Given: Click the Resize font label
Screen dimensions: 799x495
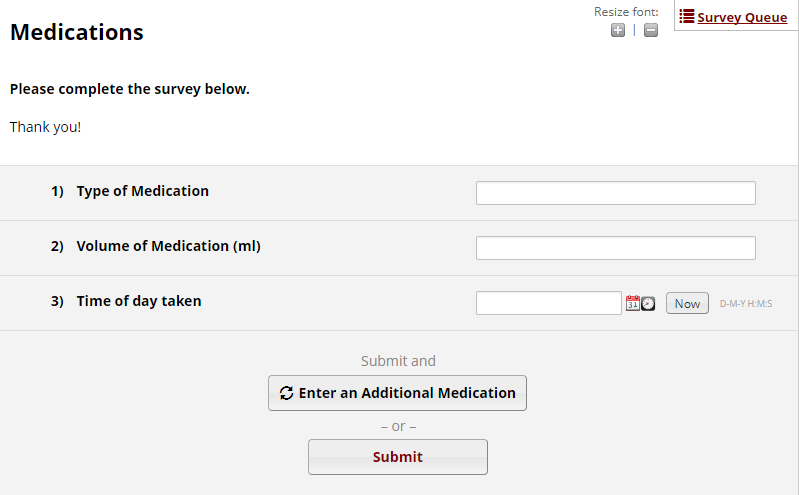Looking at the screenshot, I should point(626,12).
